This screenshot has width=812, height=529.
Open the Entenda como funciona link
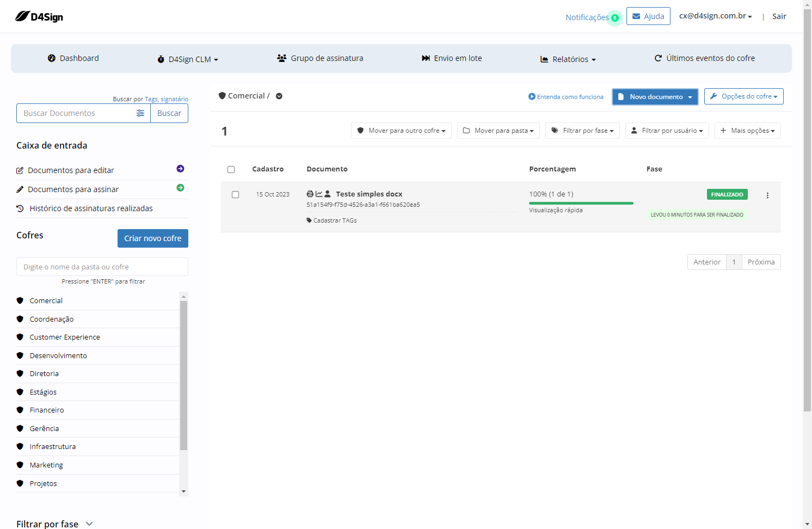coord(566,97)
